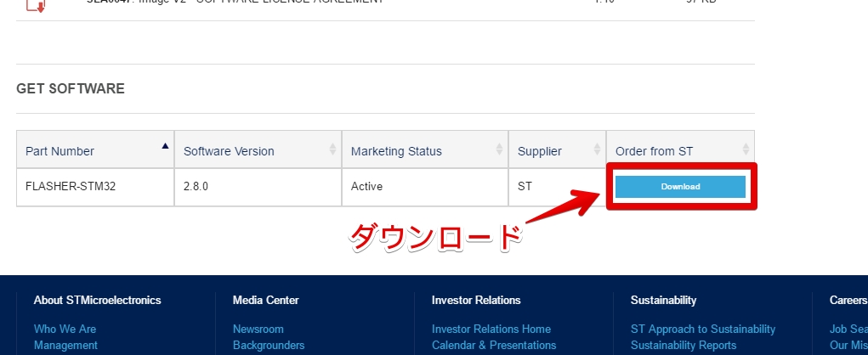Screen dimensions: 868x355
Task: Open Calendar & Presentations link
Action: coord(494,346)
